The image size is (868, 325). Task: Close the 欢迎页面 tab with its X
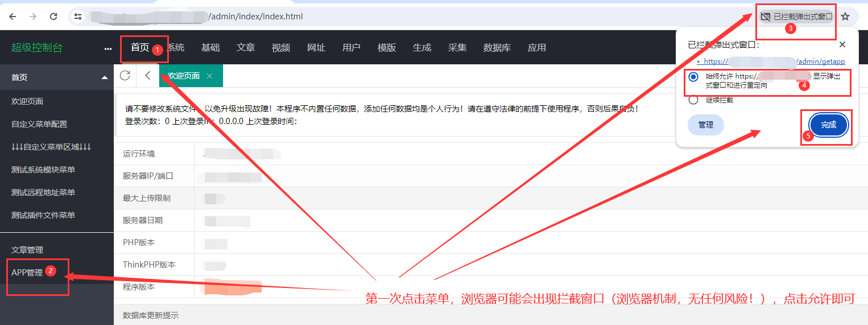click(x=209, y=76)
